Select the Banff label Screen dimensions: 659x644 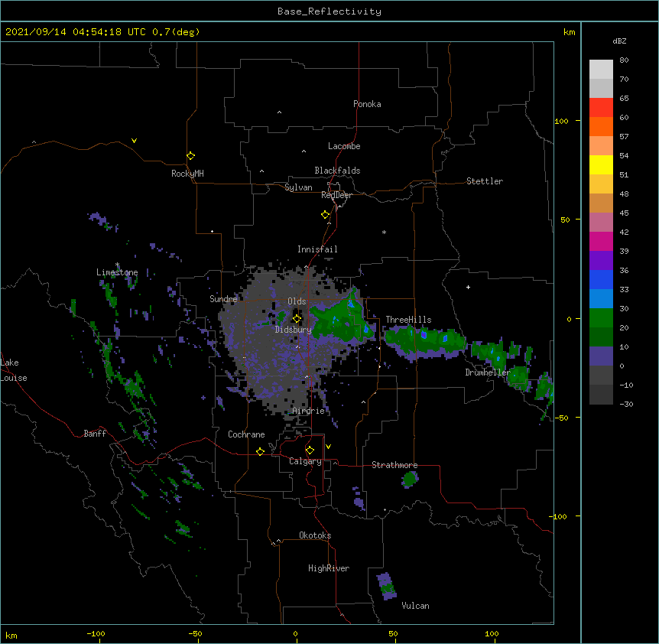(x=95, y=434)
